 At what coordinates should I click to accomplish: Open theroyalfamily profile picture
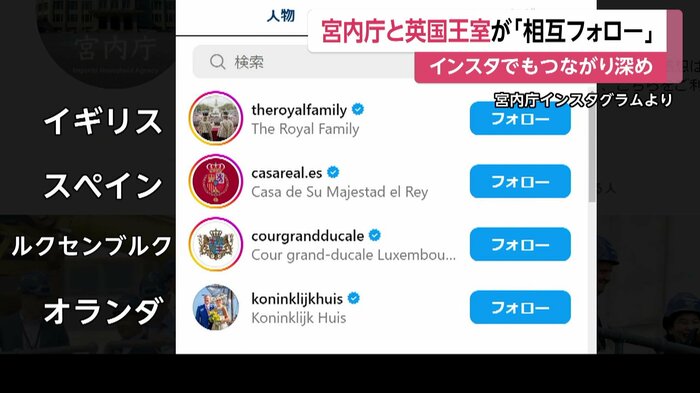pyautogui.click(x=216, y=118)
